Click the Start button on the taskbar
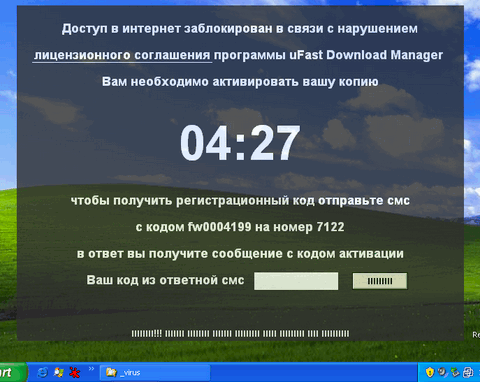The height and width of the screenshot is (382, 480). pyautogui.click(x=13, y=372)
